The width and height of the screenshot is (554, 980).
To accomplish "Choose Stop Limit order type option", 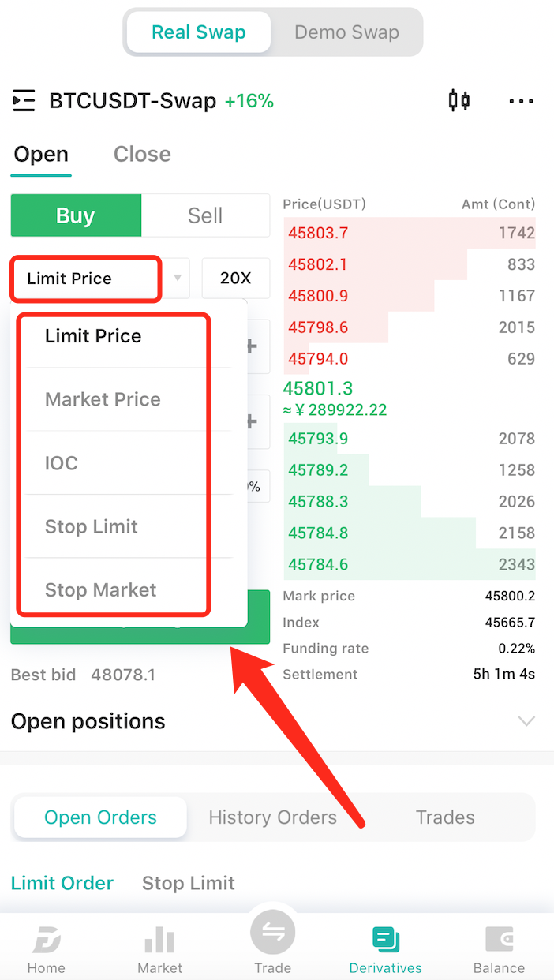I will 92,526.
